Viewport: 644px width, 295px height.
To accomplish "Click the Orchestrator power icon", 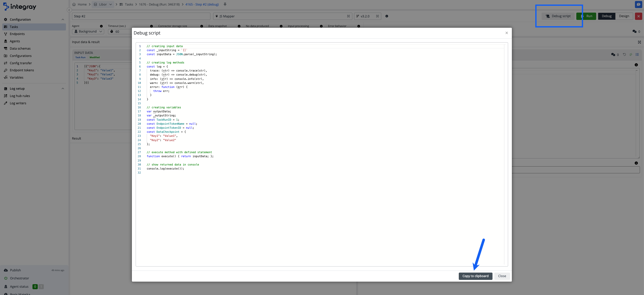I will click(x=6, y=278).
